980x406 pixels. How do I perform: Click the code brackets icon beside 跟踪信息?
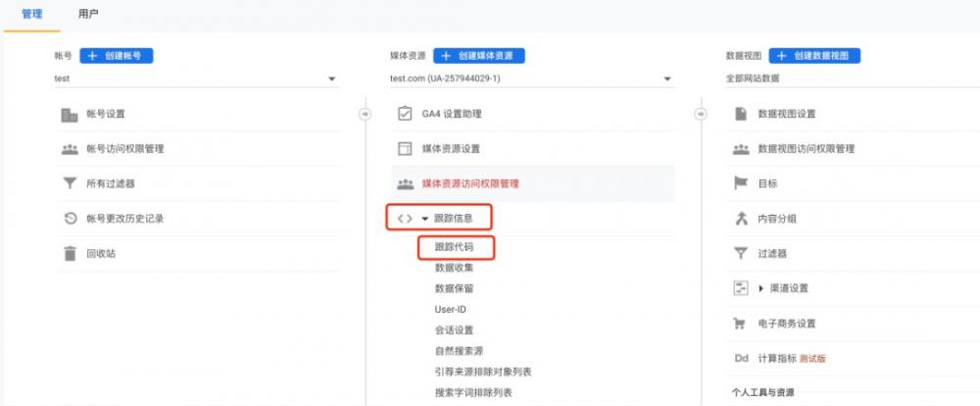pyautogui.click(x=405, y=219)
